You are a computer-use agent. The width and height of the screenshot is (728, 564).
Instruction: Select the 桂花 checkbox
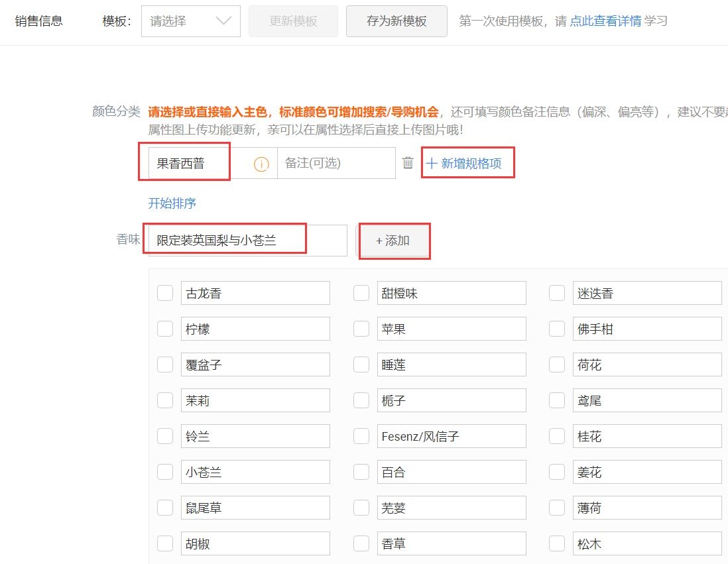coord(557,436)
